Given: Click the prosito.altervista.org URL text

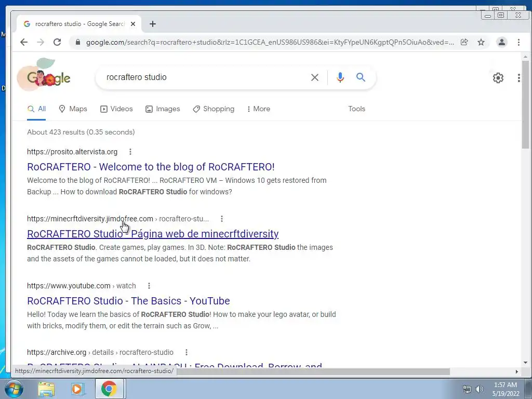Looking at the screenshot, I should (72, 152).
